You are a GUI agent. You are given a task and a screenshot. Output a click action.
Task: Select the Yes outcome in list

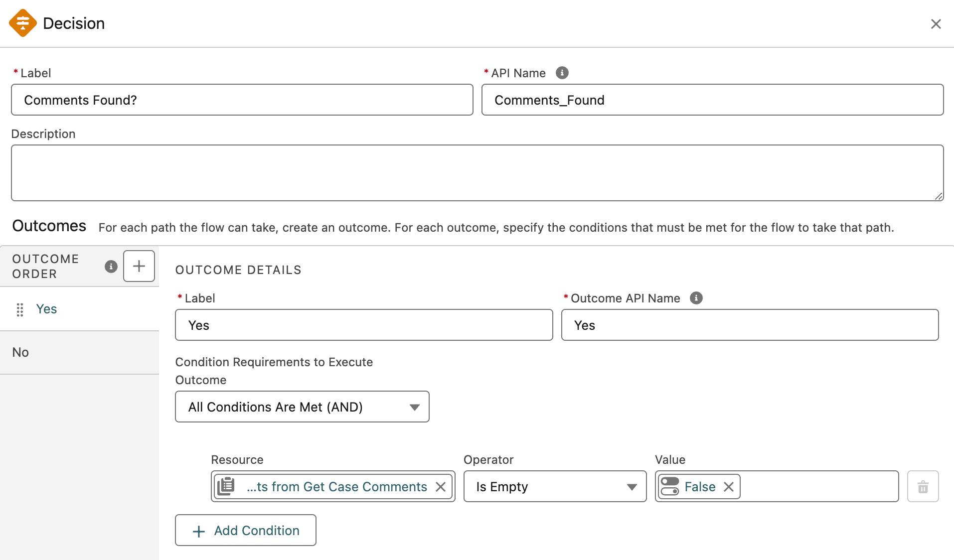(79, 309)
